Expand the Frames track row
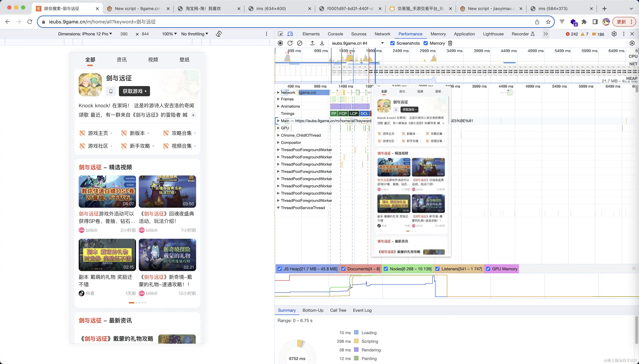639x364 pixels. 278,99
